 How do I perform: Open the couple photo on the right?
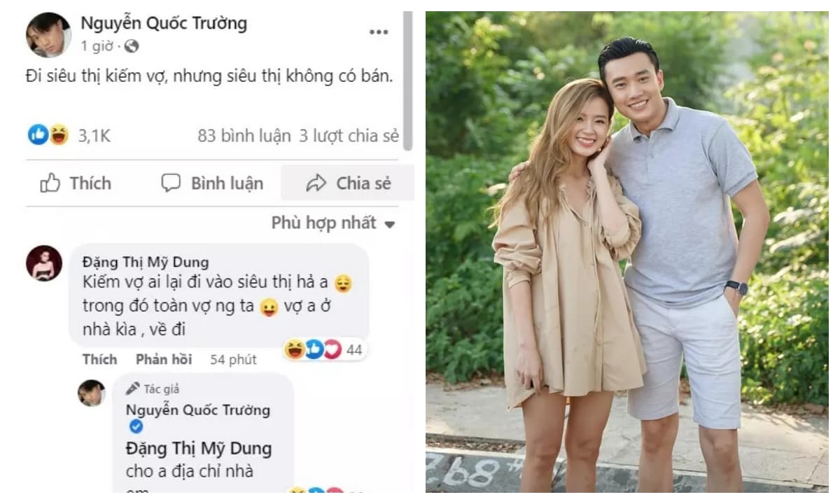(626, 252)
